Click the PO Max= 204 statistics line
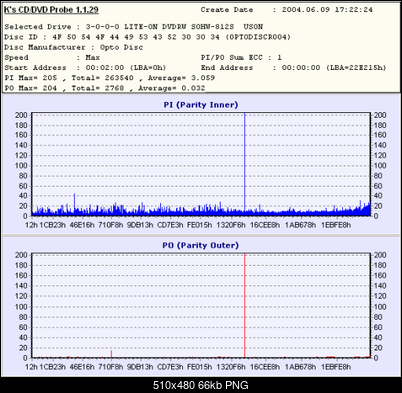 [105, 88]
